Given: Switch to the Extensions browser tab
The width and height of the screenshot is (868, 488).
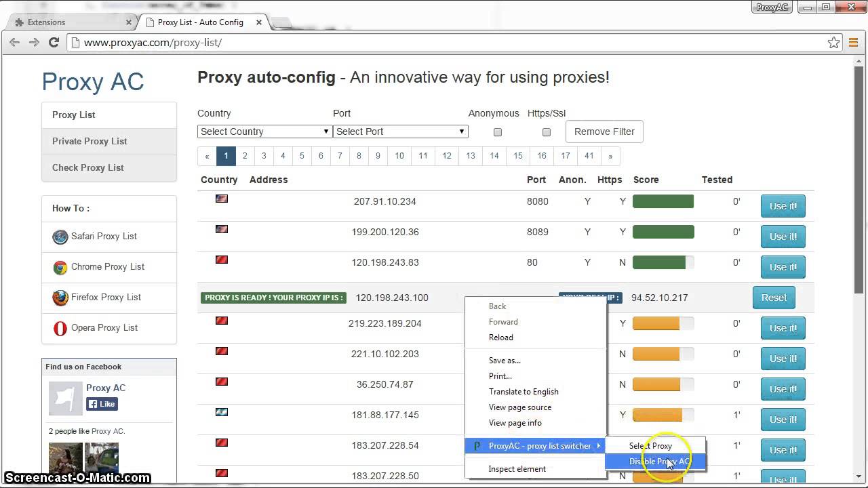Looking at the screenshot, I should pos(71,22).
